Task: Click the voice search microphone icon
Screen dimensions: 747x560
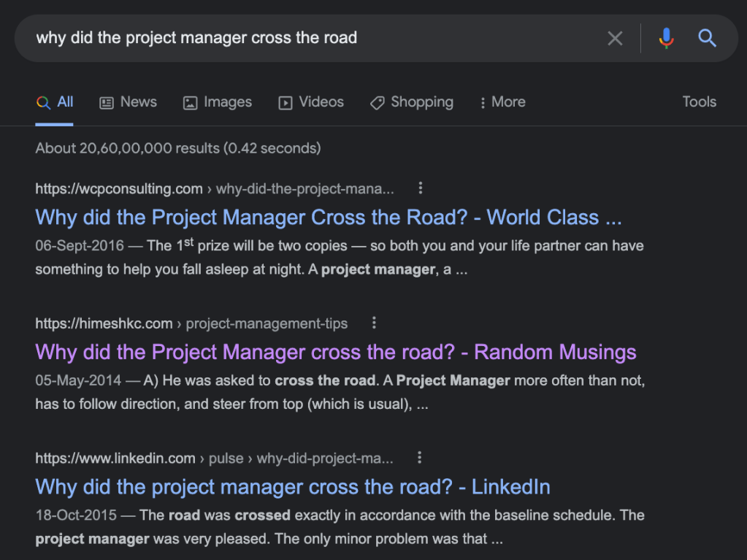Action: coord(666,38)
